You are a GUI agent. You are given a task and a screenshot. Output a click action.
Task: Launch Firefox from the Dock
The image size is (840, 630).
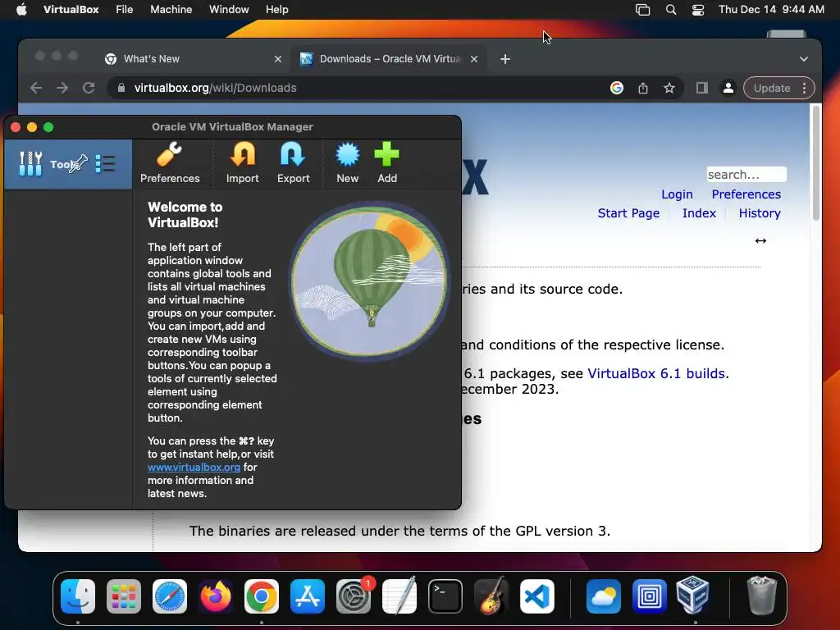(x=216, y=596)
